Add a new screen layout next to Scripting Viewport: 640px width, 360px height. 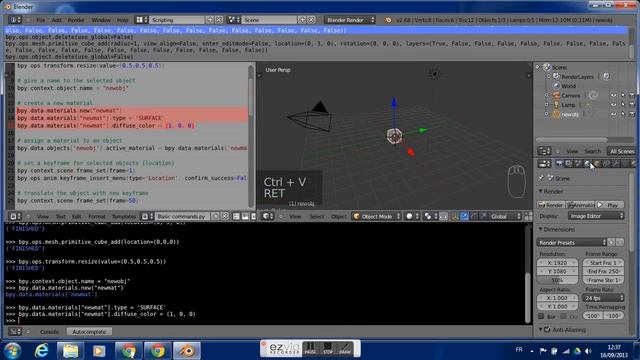coord(210,20)
